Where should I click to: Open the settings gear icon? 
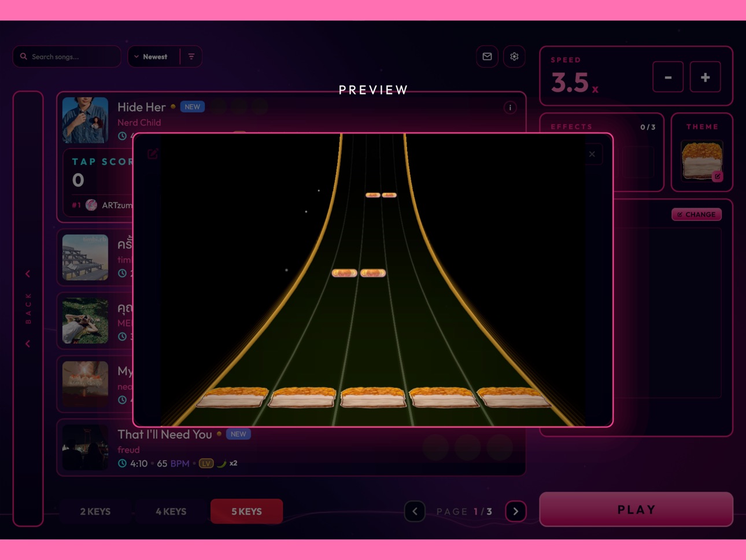pos(514,57)
